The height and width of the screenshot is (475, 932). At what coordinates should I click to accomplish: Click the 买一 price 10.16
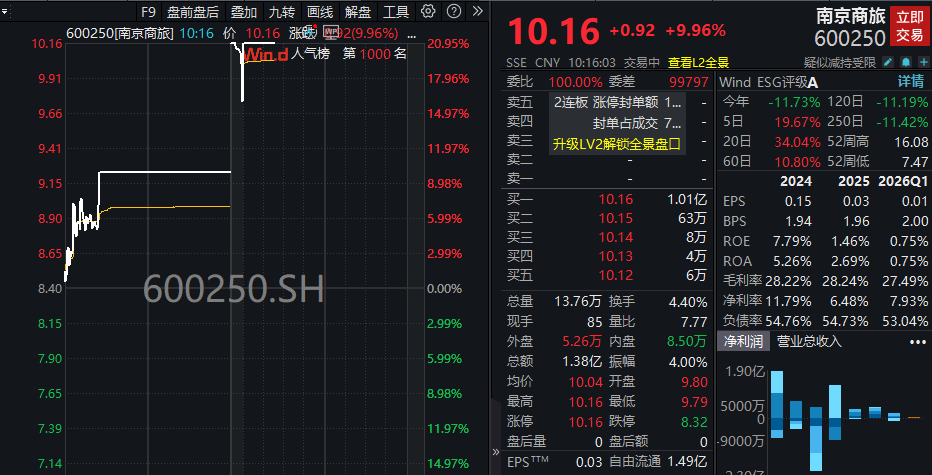(x=616, y=199)
